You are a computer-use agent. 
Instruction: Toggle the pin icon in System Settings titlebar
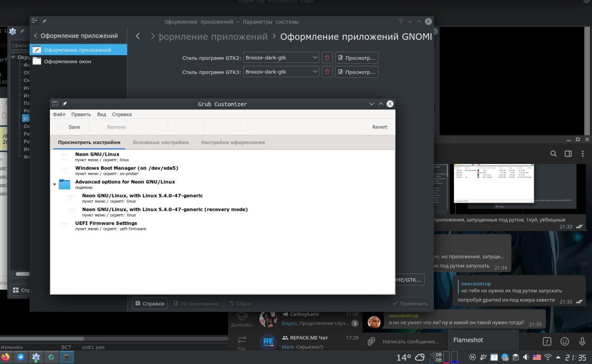click(44, 21)
